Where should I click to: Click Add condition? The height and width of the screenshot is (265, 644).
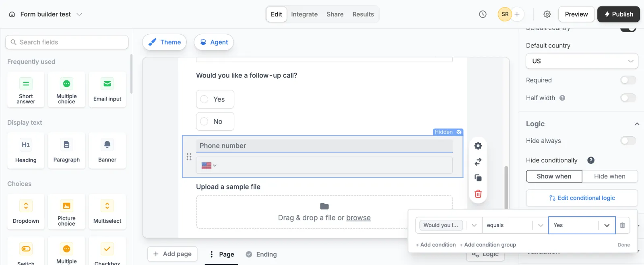pyautogui.click(x=436, y=244)
